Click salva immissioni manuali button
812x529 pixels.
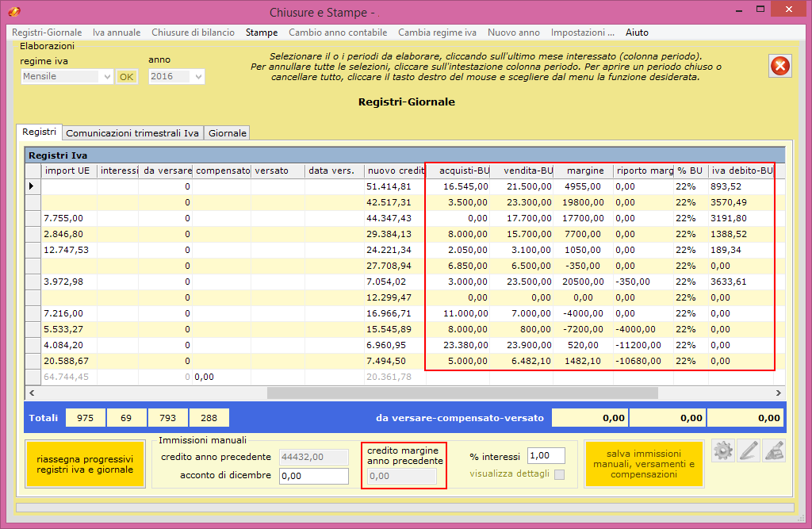click(x=643, y=463)
